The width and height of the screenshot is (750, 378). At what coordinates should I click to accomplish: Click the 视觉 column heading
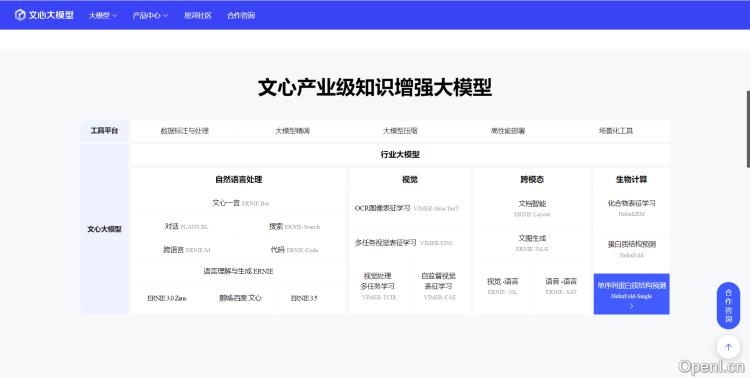(409, 179)
